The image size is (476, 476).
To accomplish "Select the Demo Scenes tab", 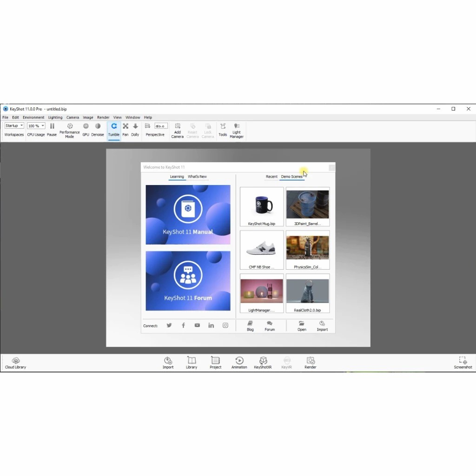I will coord(292,177).
